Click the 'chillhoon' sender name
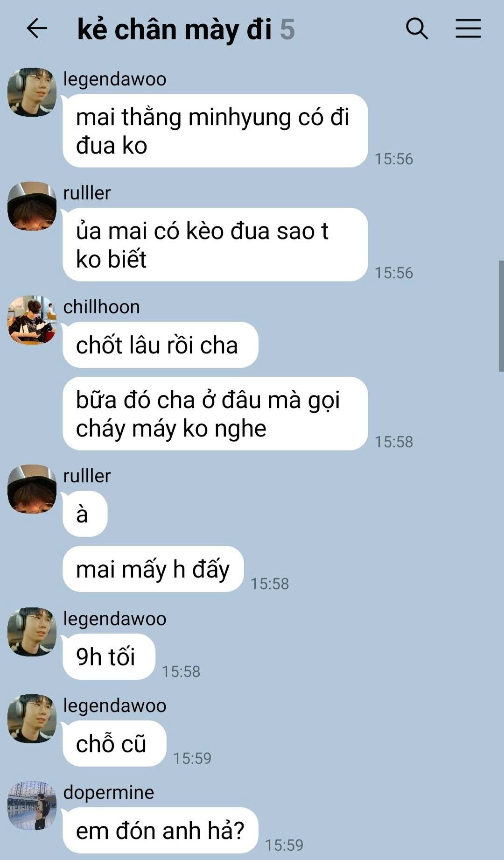The height and width of the screenshot is (860, 504). click(x=102, y=307)
